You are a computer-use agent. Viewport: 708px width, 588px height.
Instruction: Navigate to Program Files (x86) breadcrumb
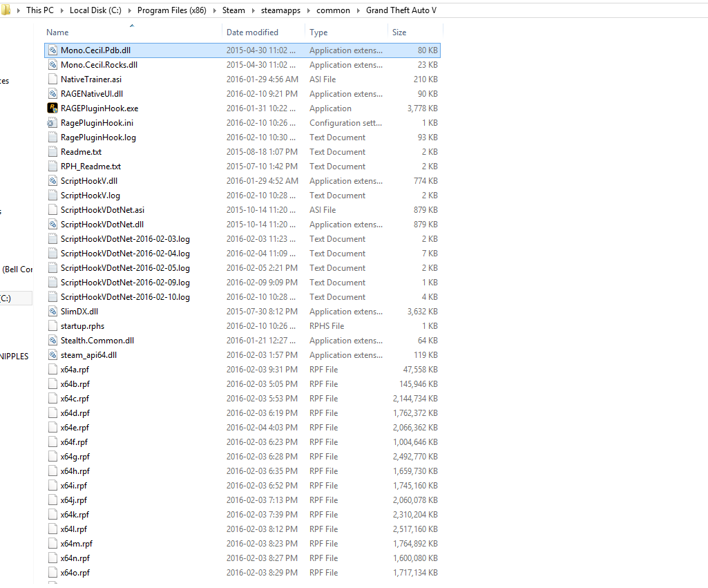click(171, 10)
